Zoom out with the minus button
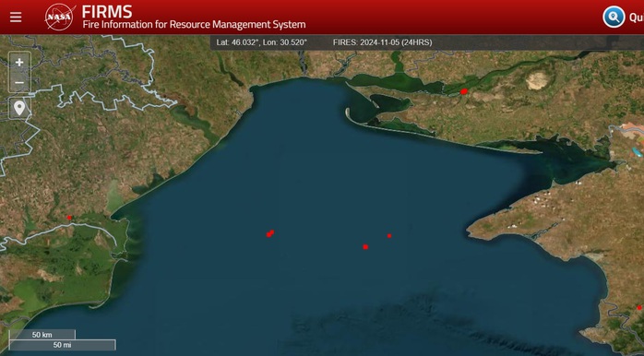 click(19, 82)
